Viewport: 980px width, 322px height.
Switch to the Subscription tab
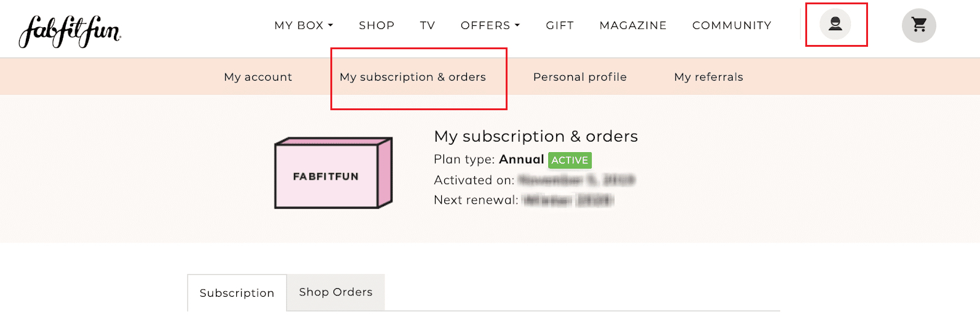[237, 293]
